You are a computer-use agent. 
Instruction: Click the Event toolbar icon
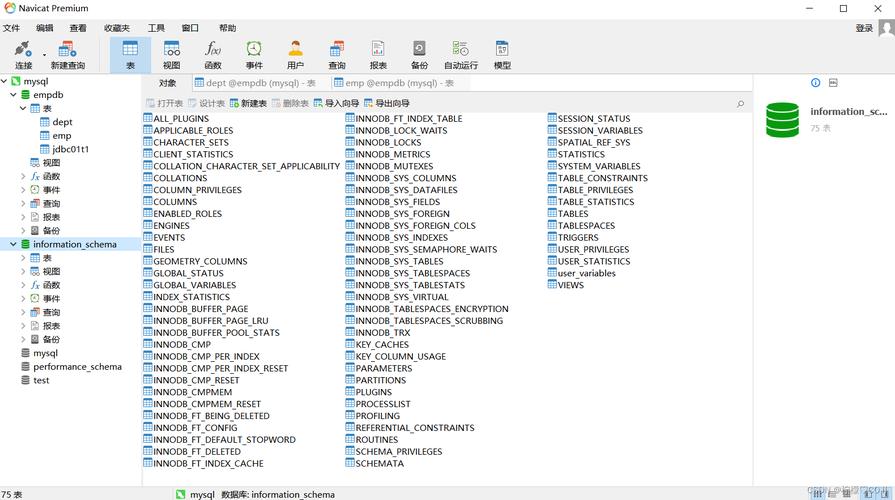(x=254, y=55)
